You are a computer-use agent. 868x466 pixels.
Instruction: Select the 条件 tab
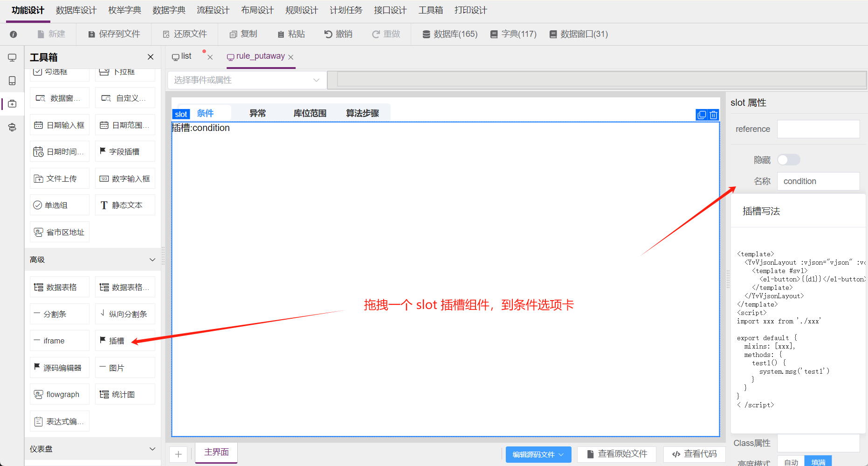(205, 113)
